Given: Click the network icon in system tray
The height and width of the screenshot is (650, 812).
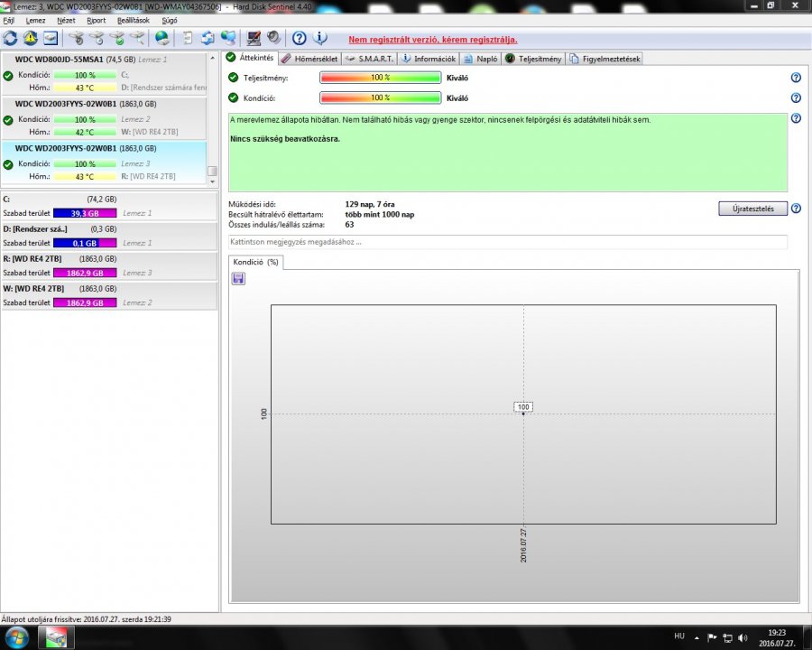Looking at the screenshot, I should click(x=727, y=637).
